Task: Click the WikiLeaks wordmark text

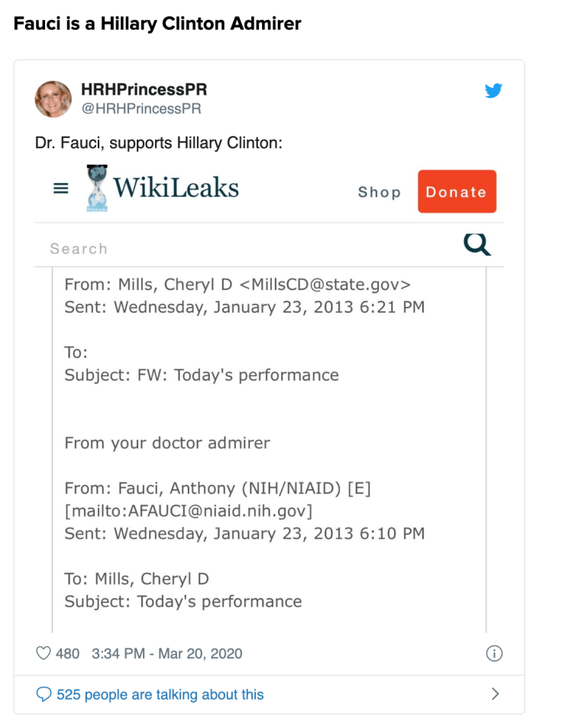Action: click(x=176, y=188)
